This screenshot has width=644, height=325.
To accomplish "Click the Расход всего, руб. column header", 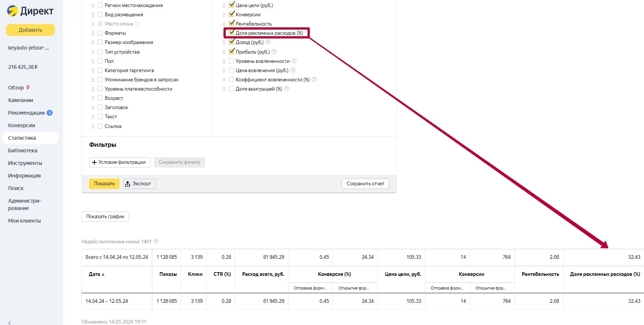I will [263, 274].
